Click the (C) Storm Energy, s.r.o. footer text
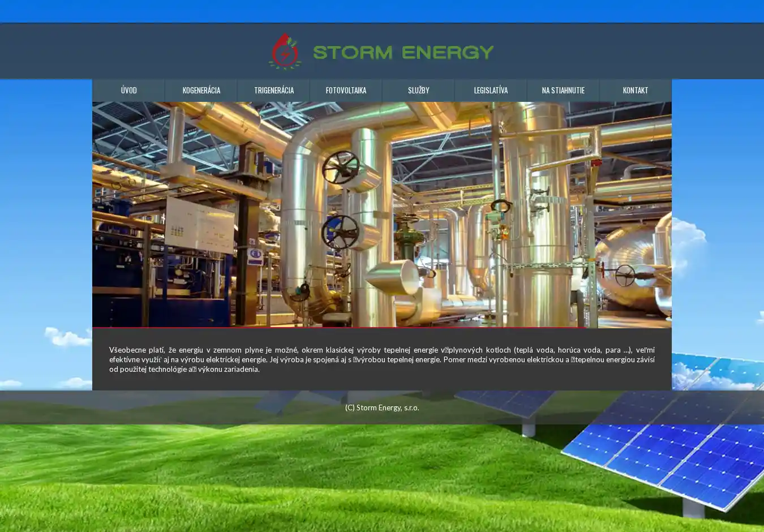The height and width of the screenshot is (532, 764). coord(382,407)
